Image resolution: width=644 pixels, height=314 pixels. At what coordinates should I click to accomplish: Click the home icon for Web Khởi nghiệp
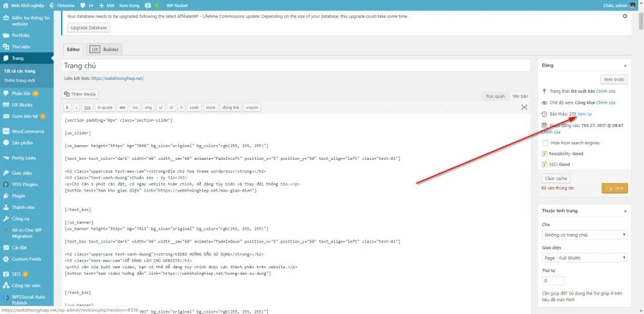6,6
